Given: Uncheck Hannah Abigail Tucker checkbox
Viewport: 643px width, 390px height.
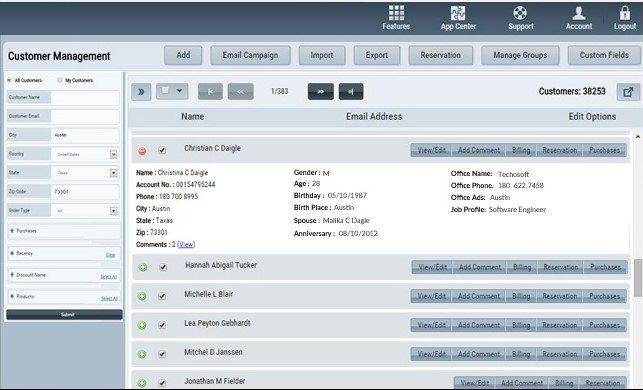Looking at the screenshot, I should coord(163,267).
